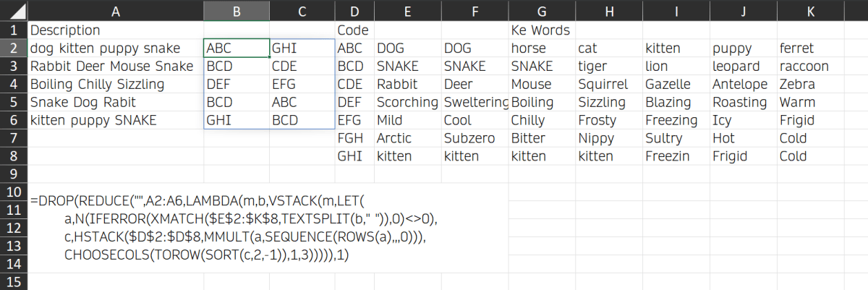The image size is (868, 290).
Task: Select cell J7 containing Hot
Action: 744,138
